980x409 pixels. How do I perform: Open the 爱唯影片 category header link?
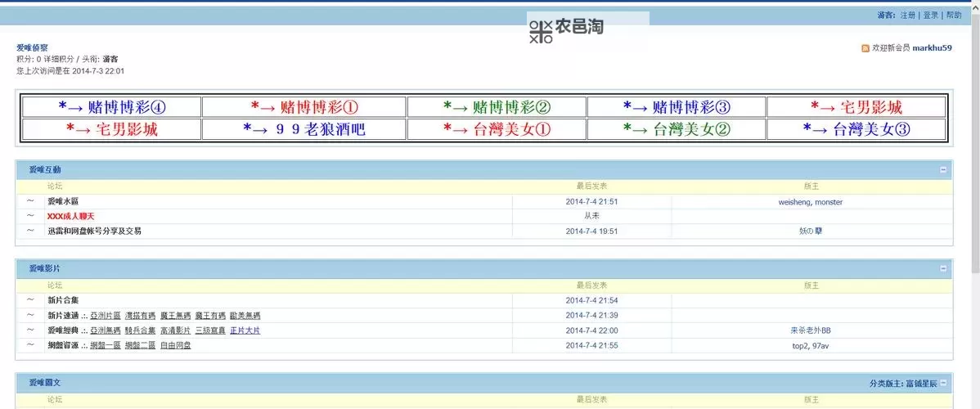[x=45, y=268]
